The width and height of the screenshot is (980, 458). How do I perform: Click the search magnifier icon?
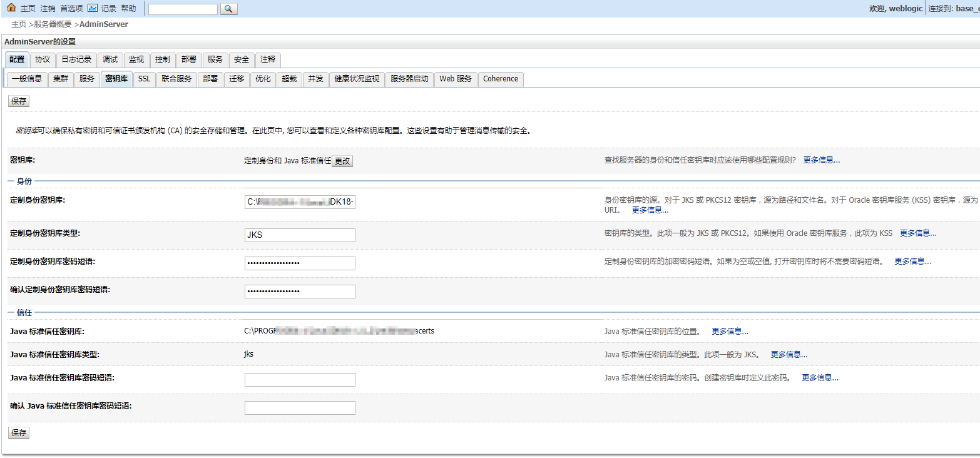(228, 9)
